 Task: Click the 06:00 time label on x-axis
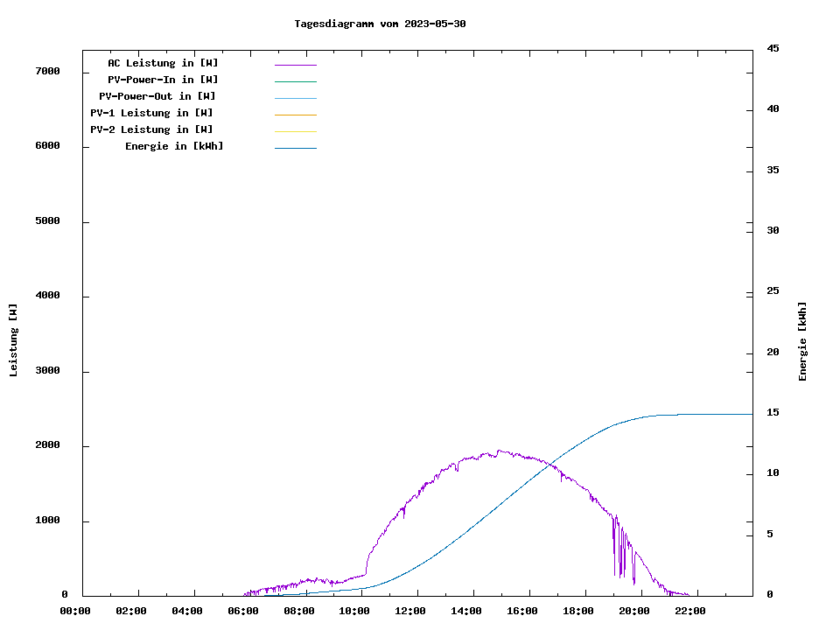click(243, 611)
